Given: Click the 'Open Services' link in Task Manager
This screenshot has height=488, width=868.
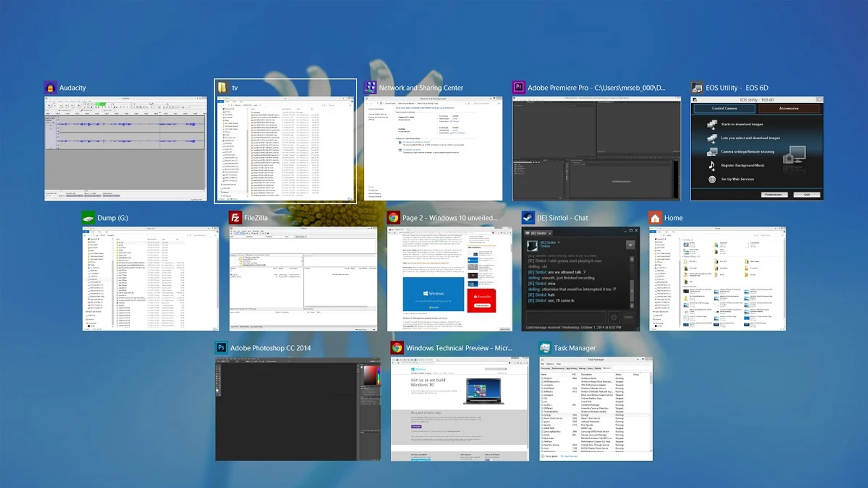Looking at the screenshot, I should (x=570, y=457).
